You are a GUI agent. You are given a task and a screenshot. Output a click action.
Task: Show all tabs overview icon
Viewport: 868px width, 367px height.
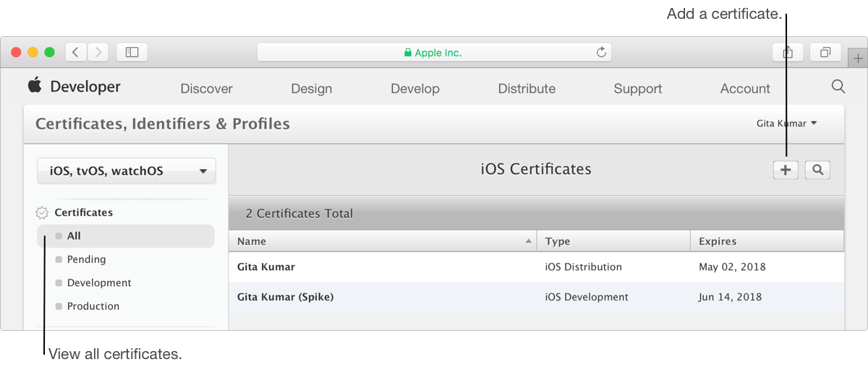click(x=825, y=52)
